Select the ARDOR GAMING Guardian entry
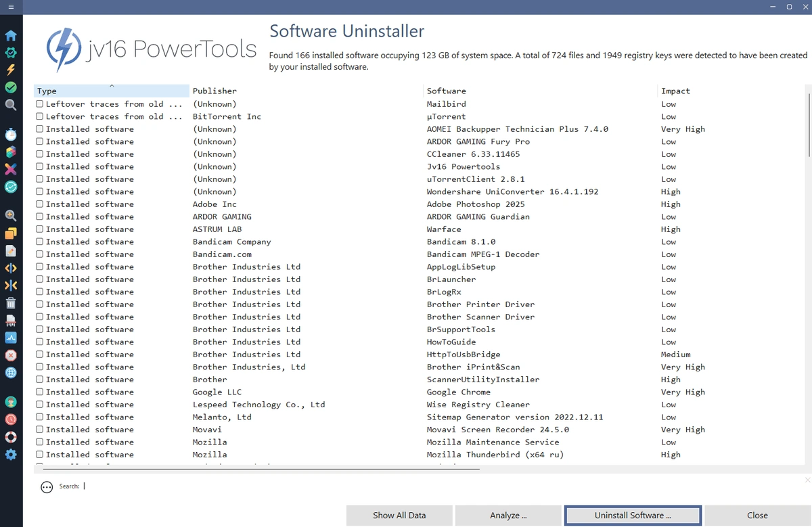This screenshot has height=527, width=812. (478, 216)
